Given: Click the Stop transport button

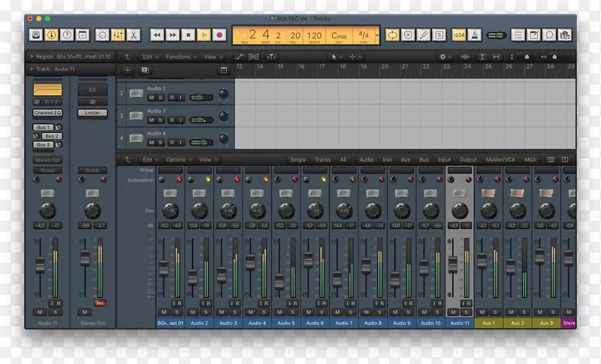Looking at the screenshot, I should [x=189, y=35].
